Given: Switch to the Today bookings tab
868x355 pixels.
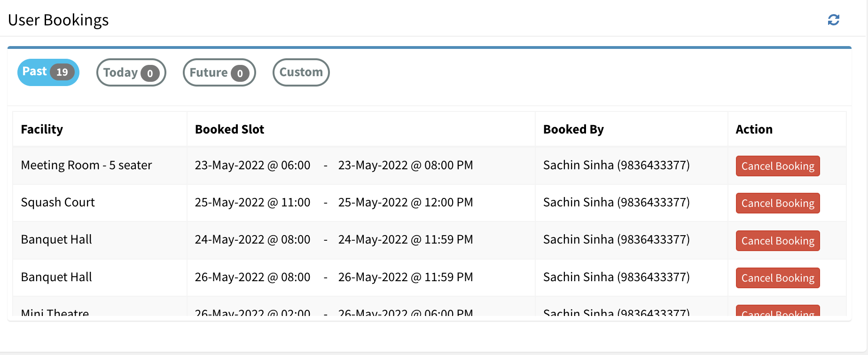Looking at the screenshot, I should click(131, 72).
